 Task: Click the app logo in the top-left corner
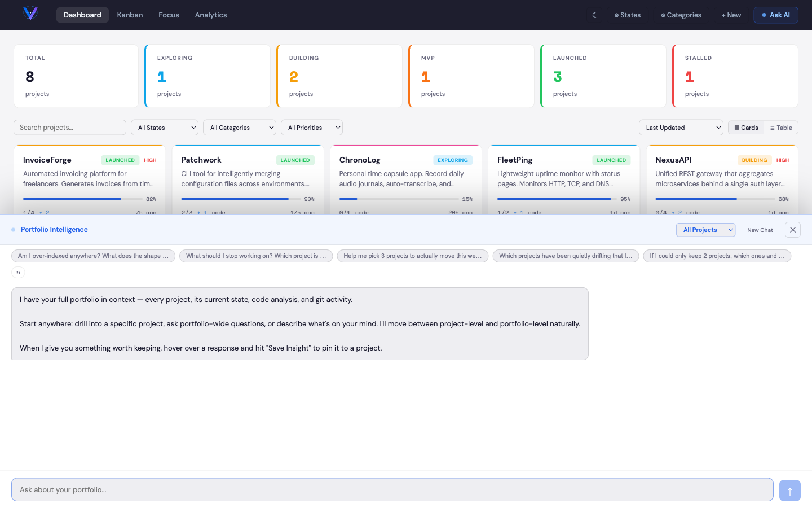30,15
